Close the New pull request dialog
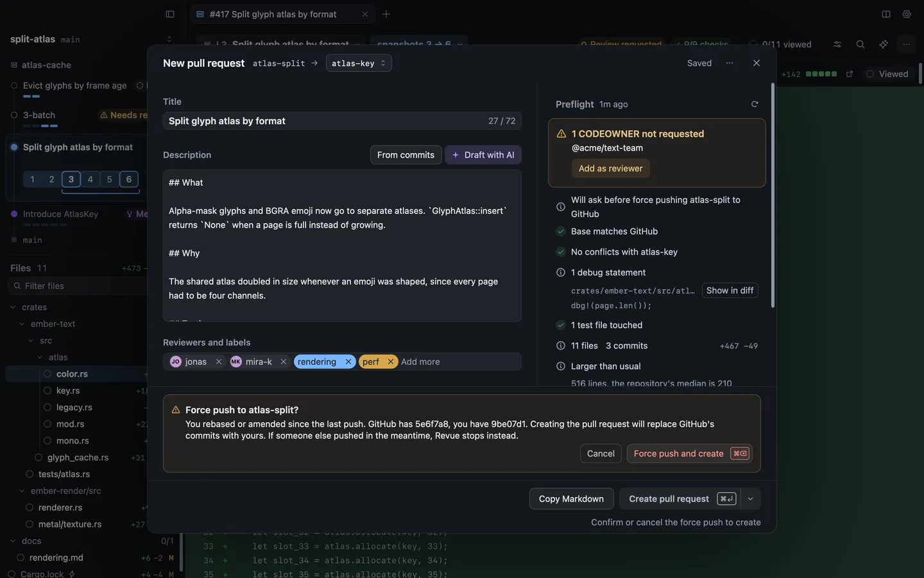The image size is (924, 578). point(757,63)
